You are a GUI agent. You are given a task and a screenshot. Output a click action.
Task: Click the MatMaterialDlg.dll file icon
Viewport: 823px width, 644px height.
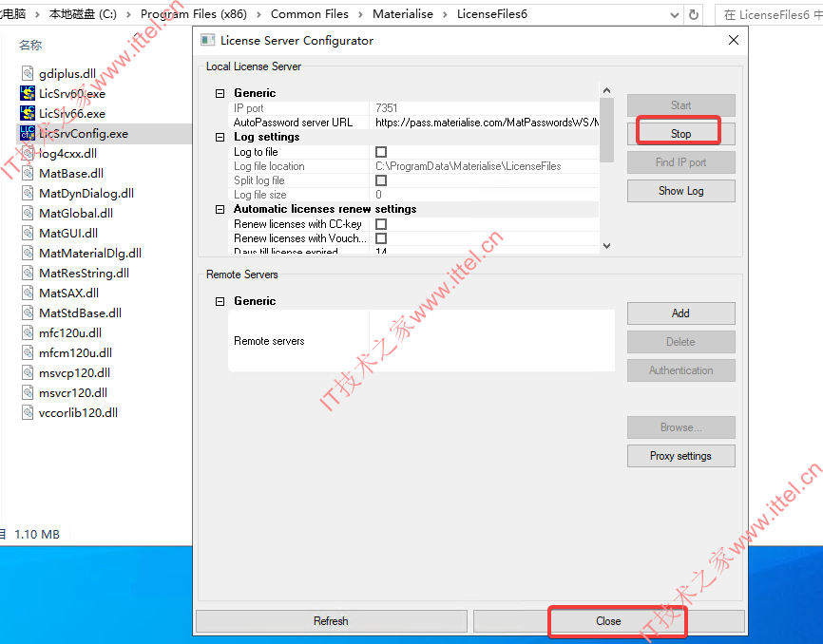point(28,253)
